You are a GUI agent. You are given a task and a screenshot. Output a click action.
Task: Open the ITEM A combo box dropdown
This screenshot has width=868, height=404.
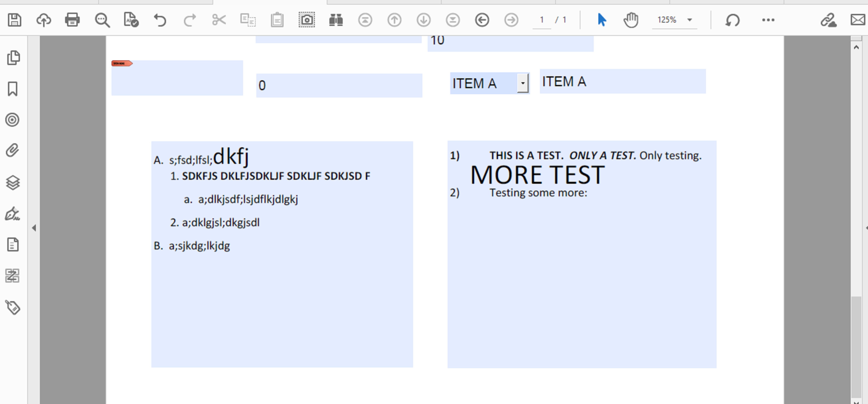click(523, 83)
